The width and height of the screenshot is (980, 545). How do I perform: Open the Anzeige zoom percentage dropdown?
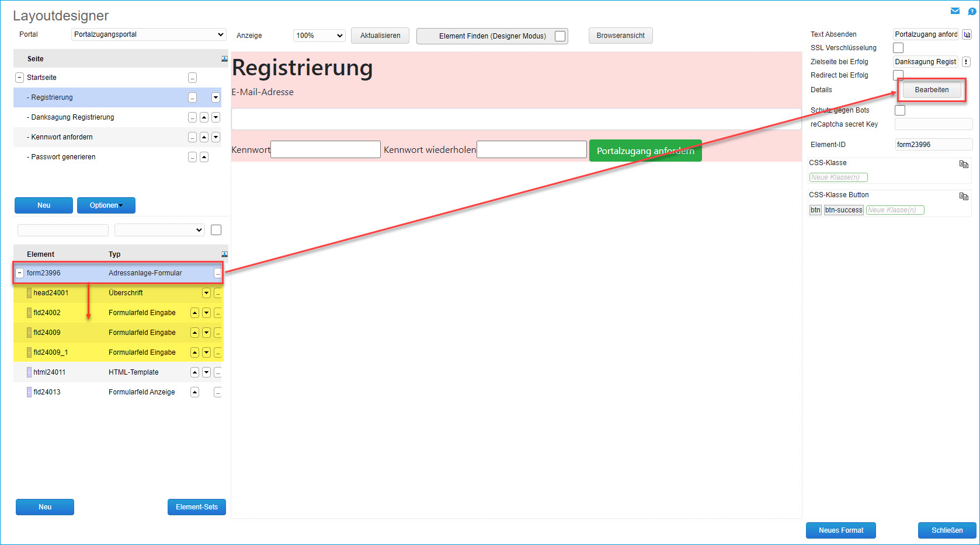[319, 36]
